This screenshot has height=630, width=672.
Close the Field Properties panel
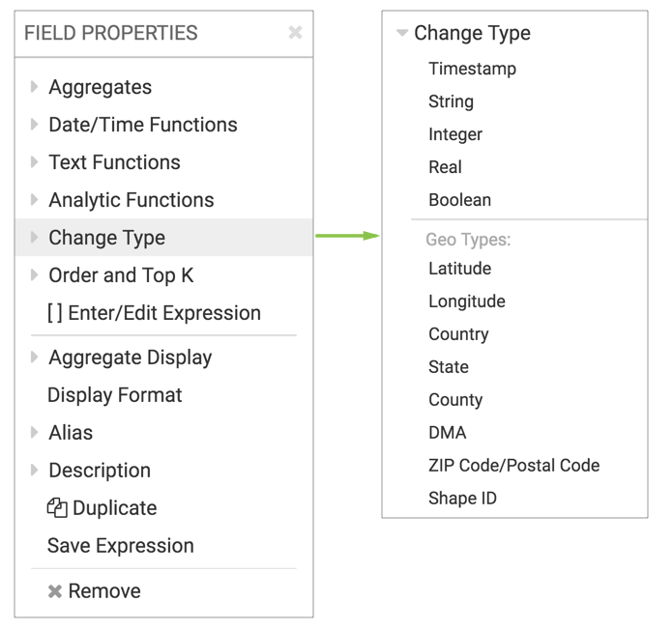[x=295, y=33]
